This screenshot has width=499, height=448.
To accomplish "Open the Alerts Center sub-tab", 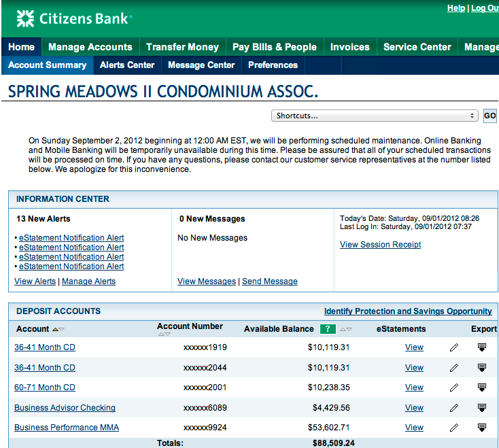I will point(127,65).
